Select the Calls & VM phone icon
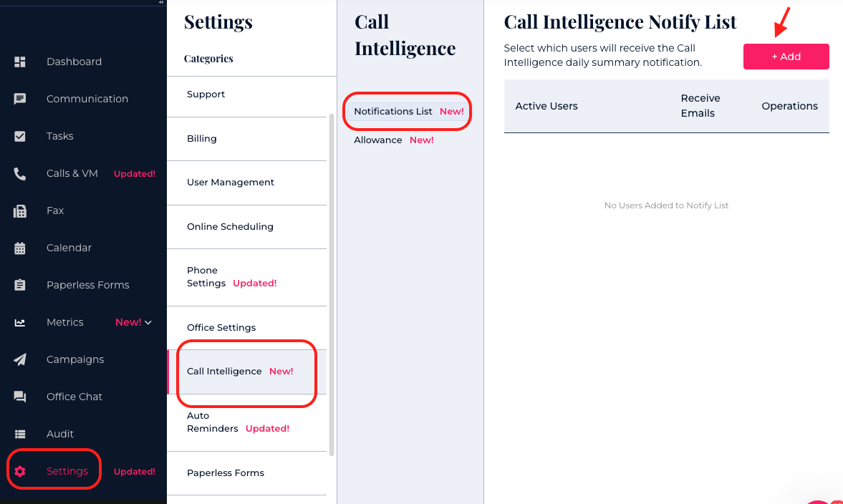Viewport: 843px width, 504px height. tap(20, 173)
